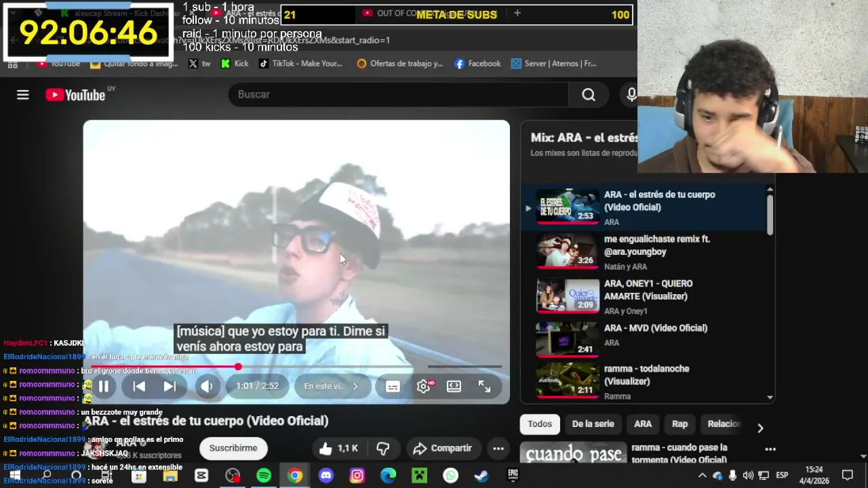Pause the video with the pause button
The width and height of the screenshot is (868, 488).
point(104,386)
